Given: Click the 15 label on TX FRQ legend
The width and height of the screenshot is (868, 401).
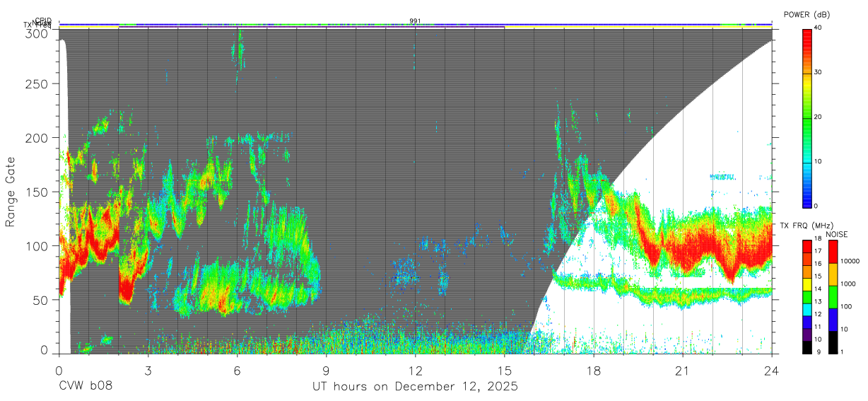Looking at the screenshot, I should tap(818, 276).
